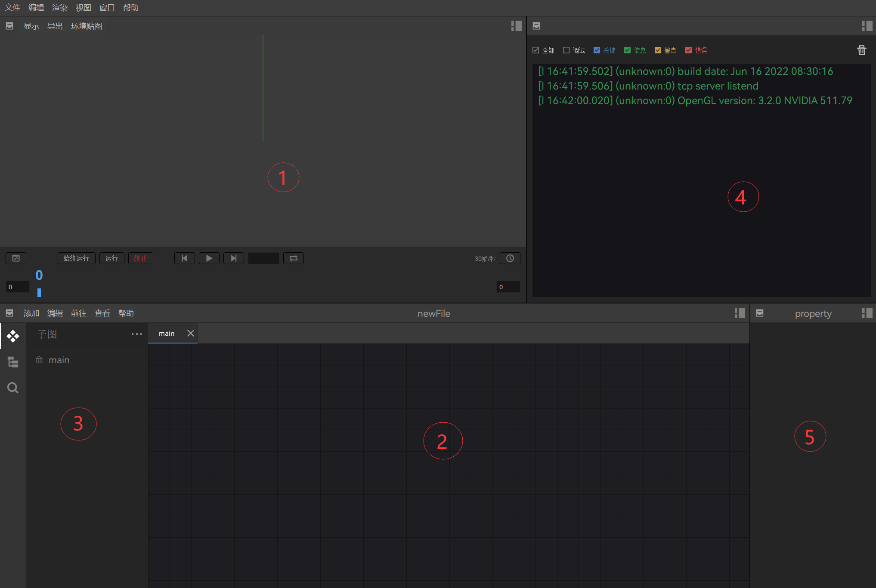Viewport: 876px width, 588px height.
Task: Open the 视图 menu
Action: click(x=84, y=8)
